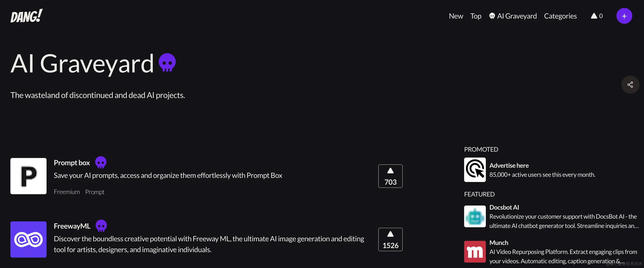The width and height of the screenshot is (644, 268).
Task: Click the skull icon beside AI Graveyard heading
Action: (167, 63)
